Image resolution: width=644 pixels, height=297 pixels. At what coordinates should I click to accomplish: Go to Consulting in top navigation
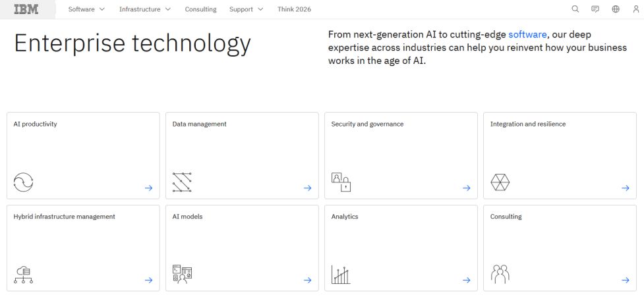(x=200, y=9)
